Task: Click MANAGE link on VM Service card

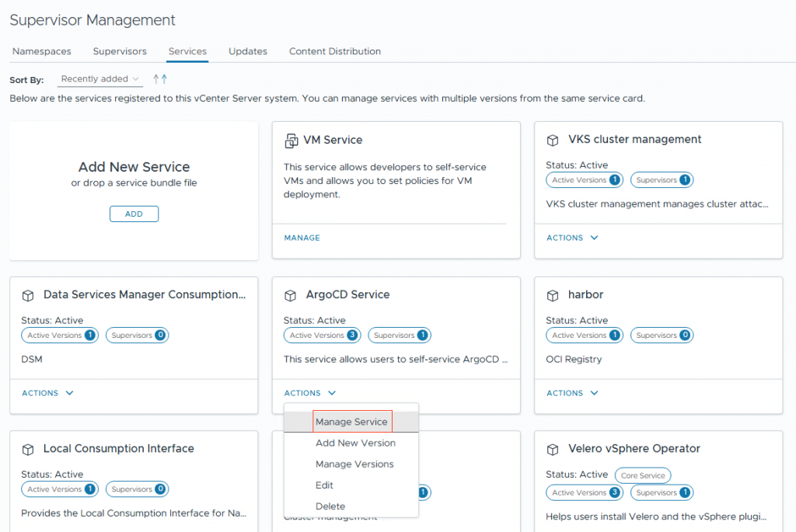Action: [x=302, y=238]
